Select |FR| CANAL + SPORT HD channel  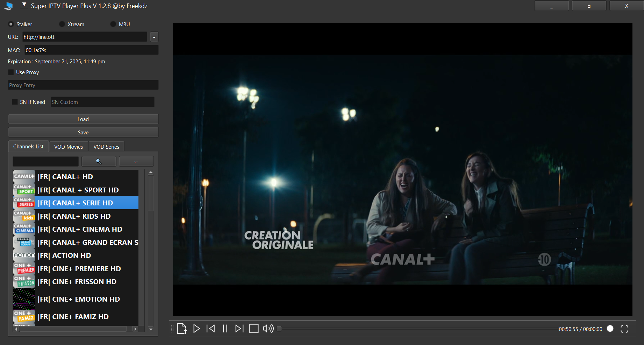[76, 190]
